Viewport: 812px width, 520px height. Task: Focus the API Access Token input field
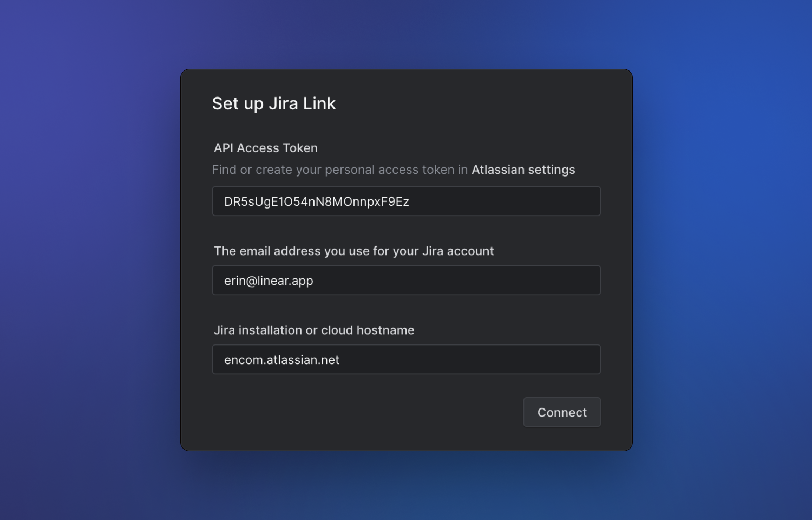coord(406,201)
